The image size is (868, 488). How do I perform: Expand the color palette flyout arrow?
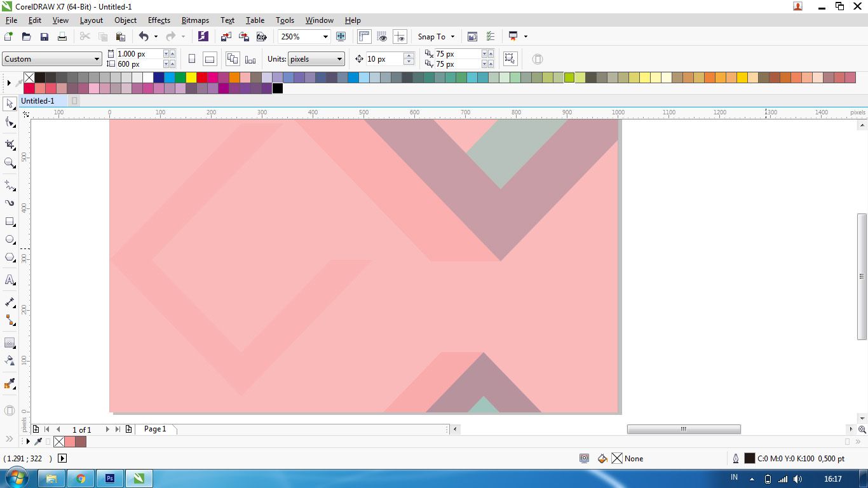point(9,83)
